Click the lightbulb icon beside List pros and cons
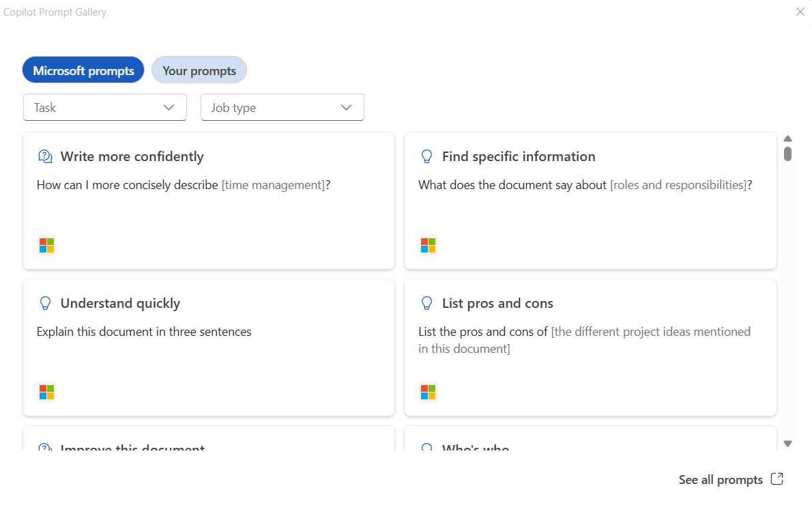The width and height of the screenshot is (812, 514). 427,304
